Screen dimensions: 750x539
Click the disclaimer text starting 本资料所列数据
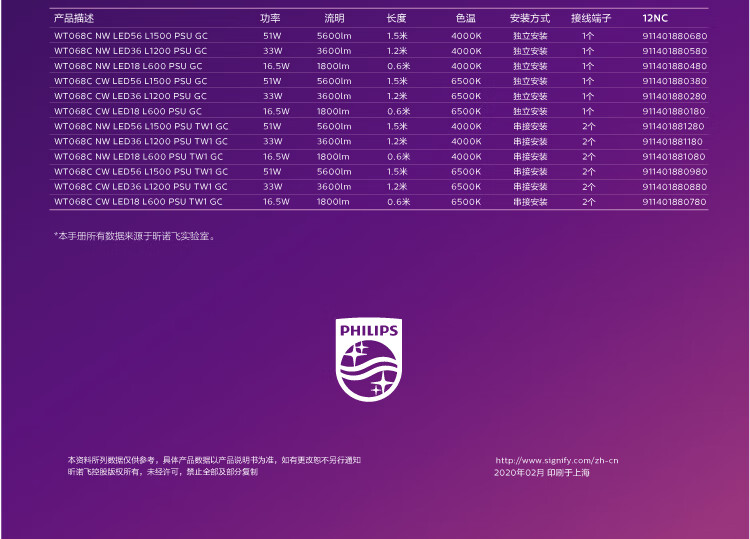(x=214, y=460)
